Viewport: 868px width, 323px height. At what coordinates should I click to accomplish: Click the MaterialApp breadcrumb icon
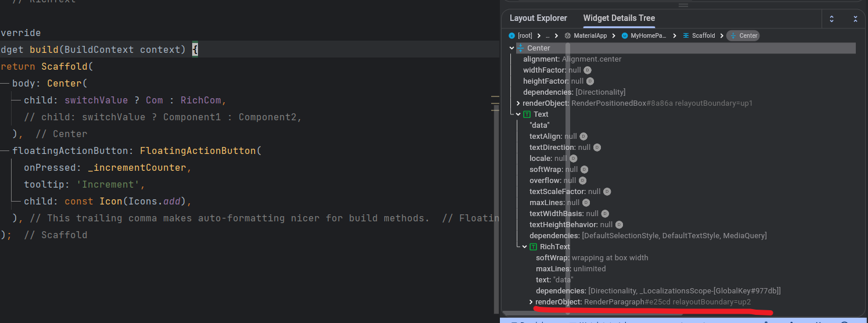pyautogui.click(x=567, y=35)
